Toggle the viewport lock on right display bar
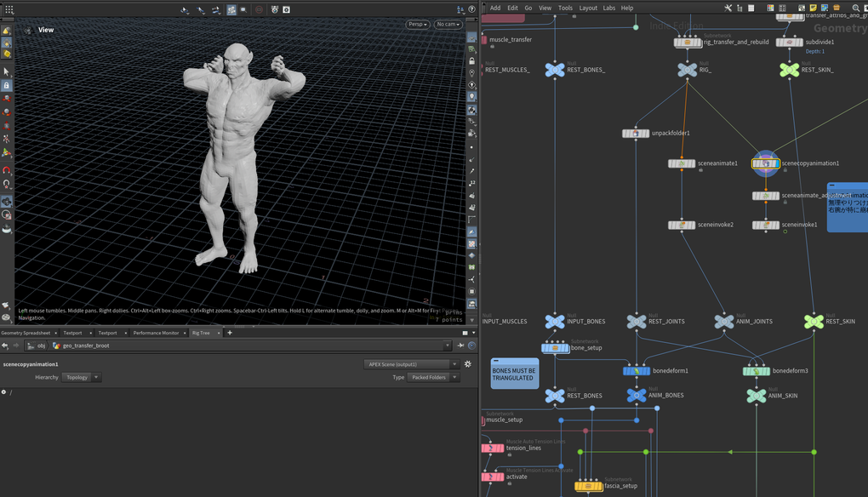The image size is (868, 497). 471,60
